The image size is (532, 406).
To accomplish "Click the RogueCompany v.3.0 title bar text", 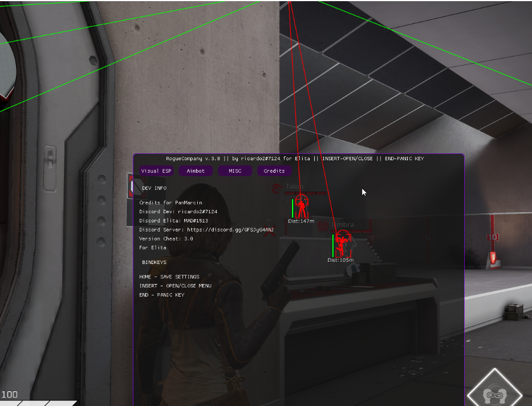I will [x=295, y=159].
